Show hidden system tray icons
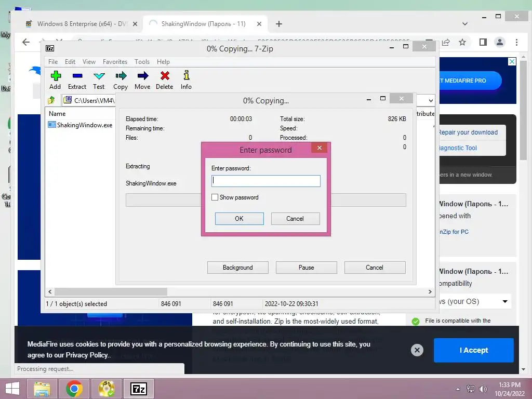 pyautogui.click(x=458, y=389)
